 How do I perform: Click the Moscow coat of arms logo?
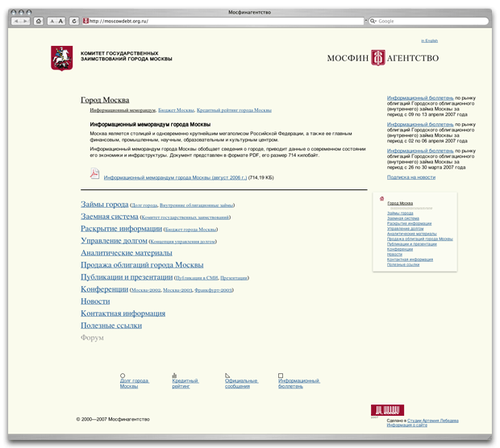(62, 58)
